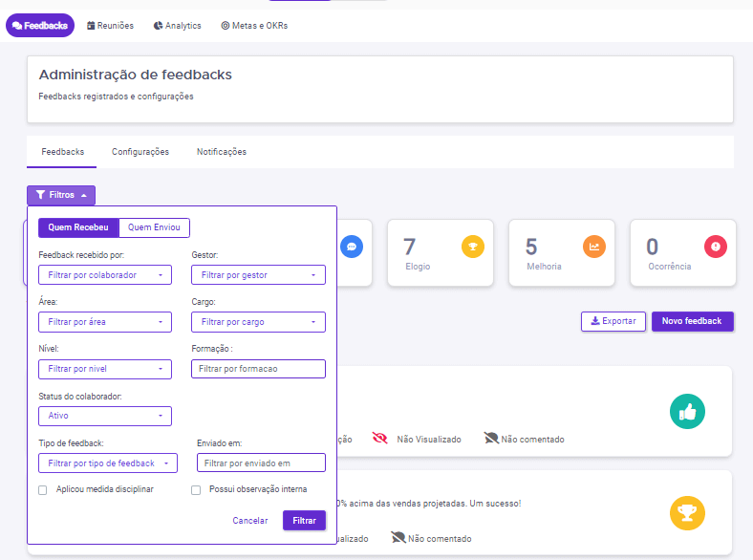The width and height of the screenshot is (753, 560).
Task: Click the green thumbs-up feedback icon
Action: click(x=687, y=412)
